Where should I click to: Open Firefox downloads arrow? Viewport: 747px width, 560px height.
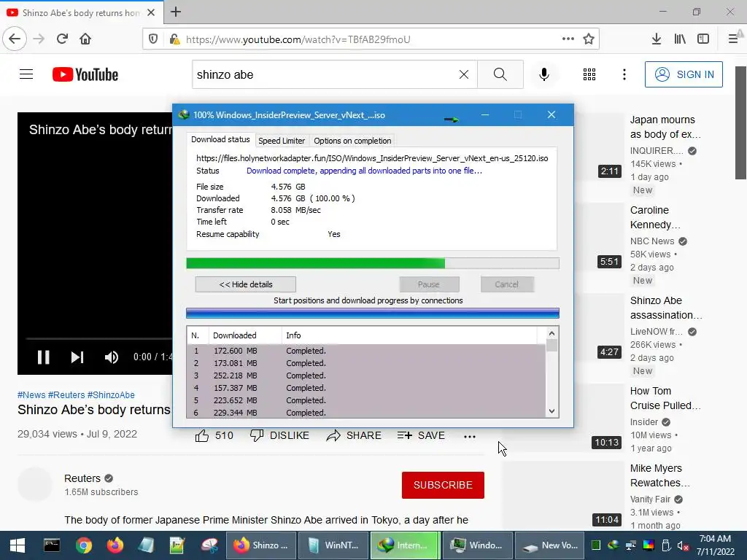pyautogui.click(x=656, y=39)
